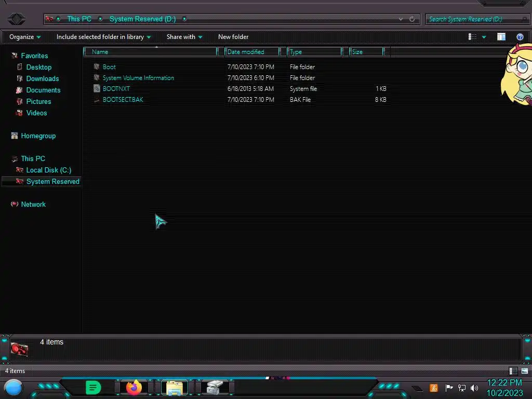The width and height of the screenshot is (532, 399).
Task: Open Action Center flag icon
Action: (449, 388)
